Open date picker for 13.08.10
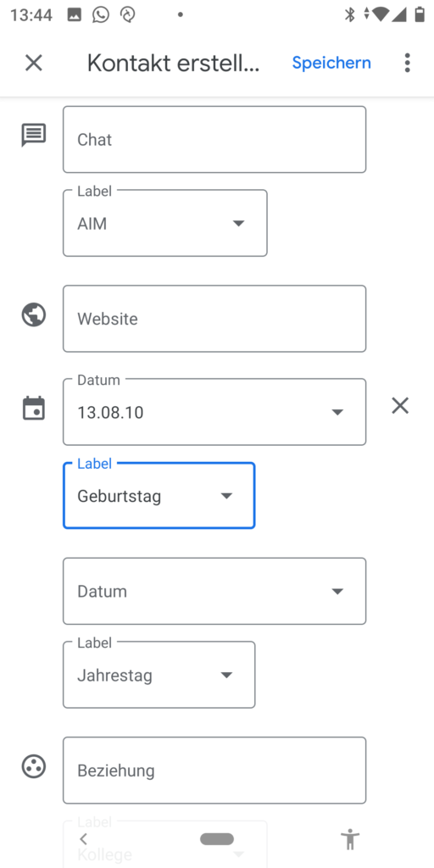Viewport: 434px width, 868px height. click(214, 412)
